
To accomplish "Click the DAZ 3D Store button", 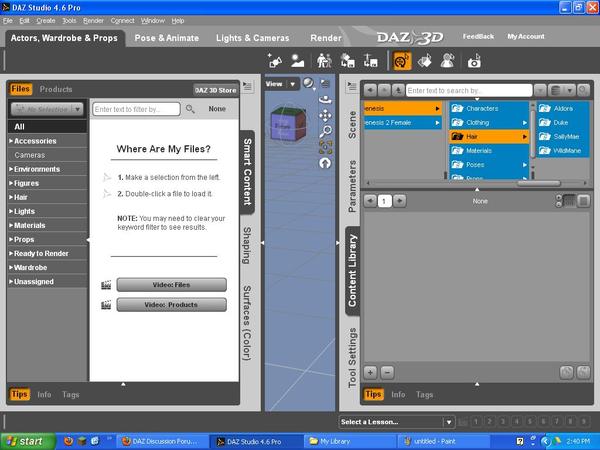I will (x=215, y=90).
